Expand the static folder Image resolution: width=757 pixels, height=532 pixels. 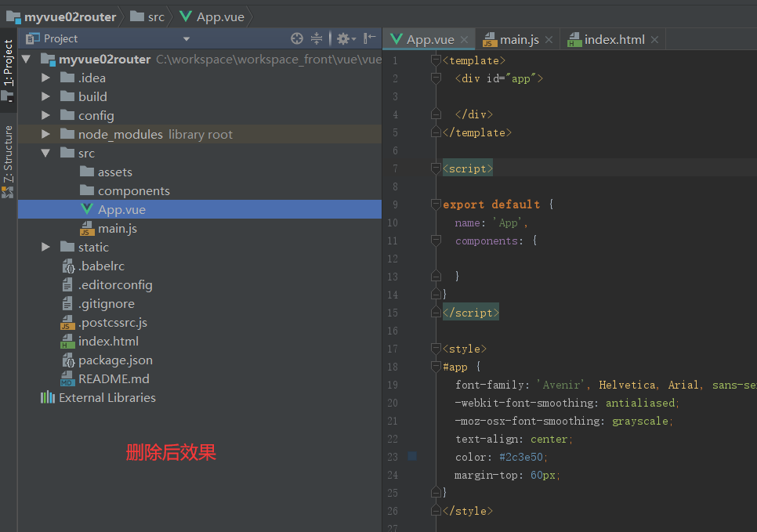coord(45,247)
